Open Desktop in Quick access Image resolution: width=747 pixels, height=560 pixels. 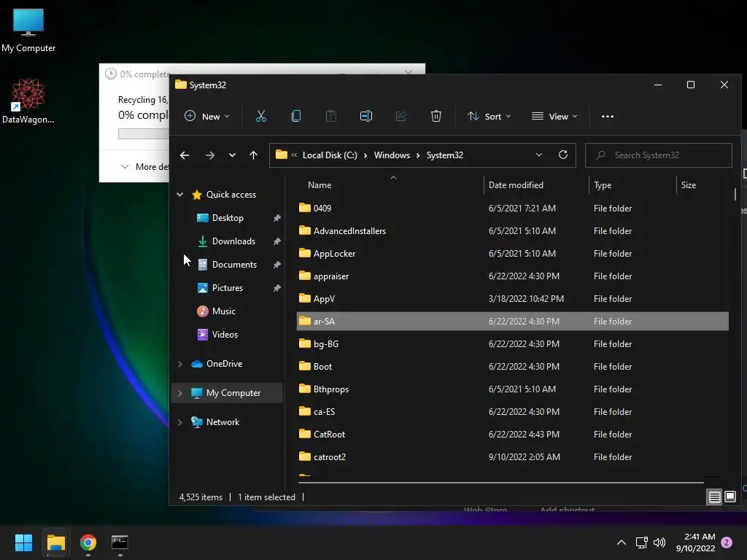coord(228,218)
